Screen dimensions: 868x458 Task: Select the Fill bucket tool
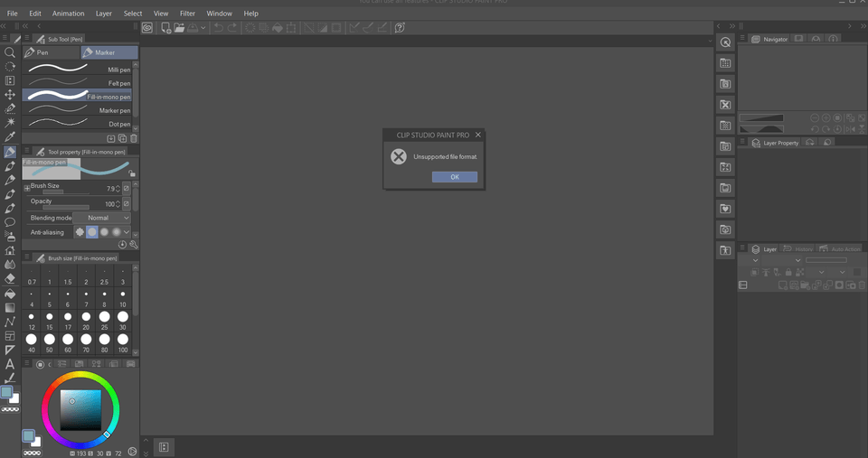pos(9,294)
